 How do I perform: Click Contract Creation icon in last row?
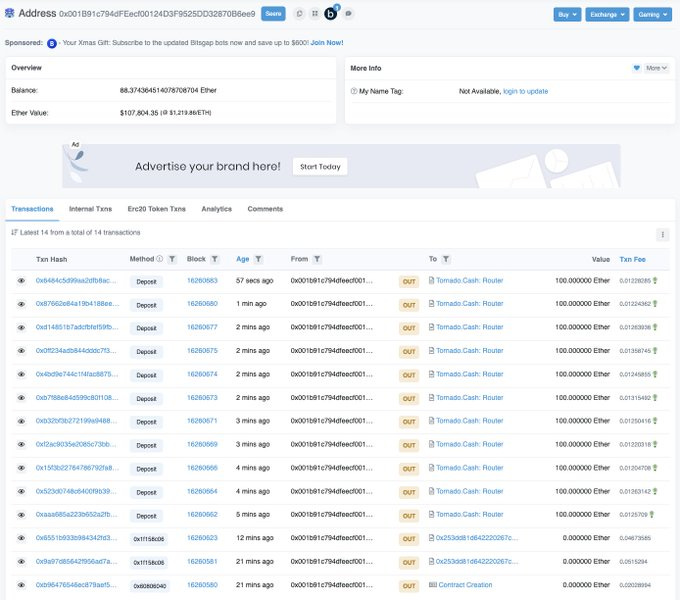pos(433,585)
